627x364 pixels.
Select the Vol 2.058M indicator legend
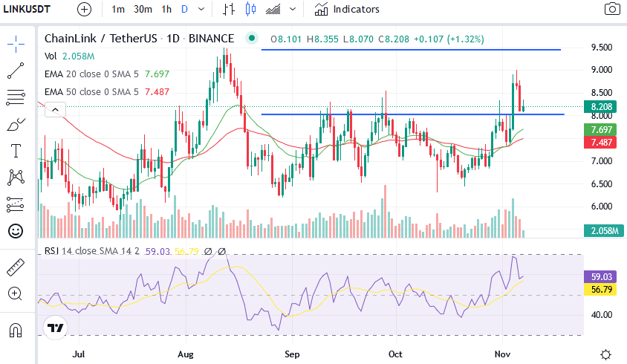point(70,56)
